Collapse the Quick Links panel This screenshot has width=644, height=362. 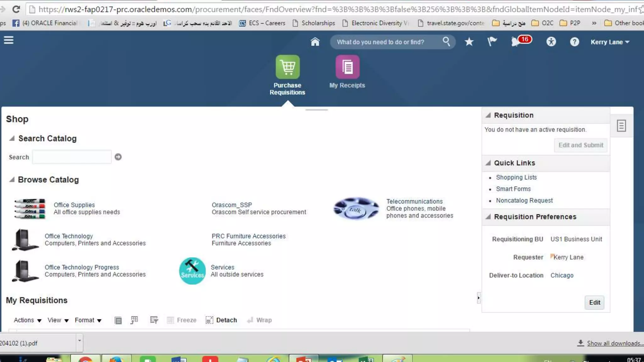click(x=488, y=163)
